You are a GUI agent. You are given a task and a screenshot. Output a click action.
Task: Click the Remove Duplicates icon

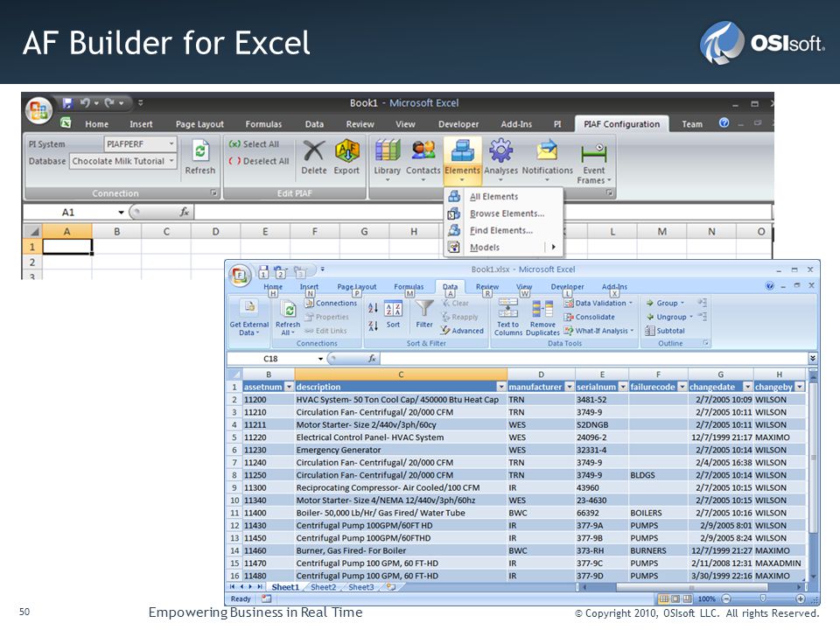(542, 309)
